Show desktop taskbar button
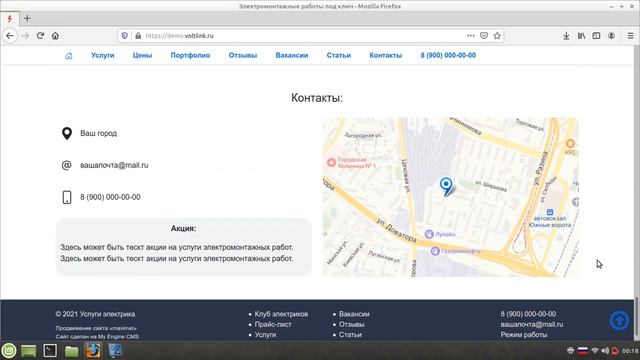Image resolution: width=640 pixels, height=360 pixels. [29, 351]
